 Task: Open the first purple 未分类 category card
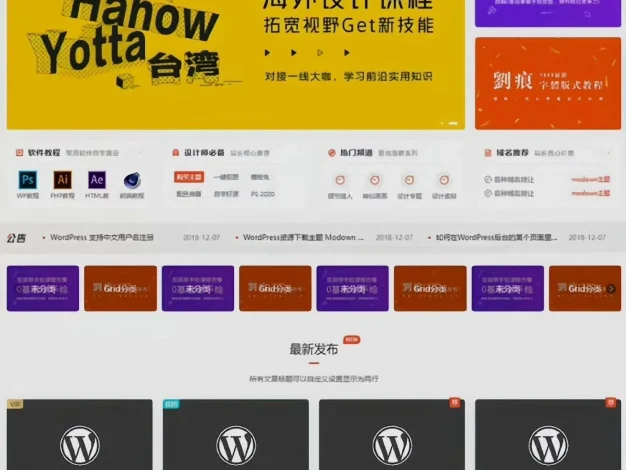(43, 288)
